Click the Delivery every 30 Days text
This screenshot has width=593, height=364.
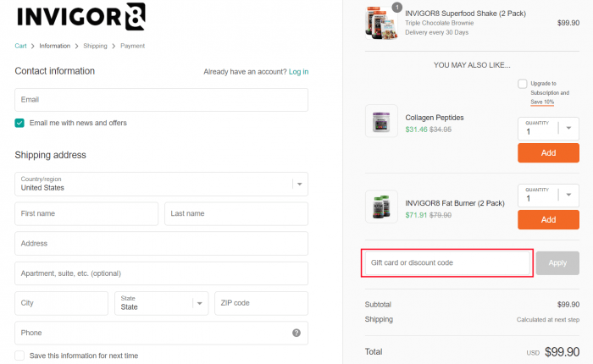point(437,32)
